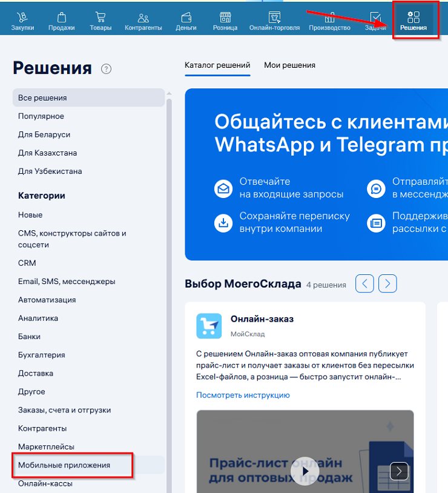Click the next arrow on the video thumbnail
This screenshot has height=493, width=448.
click(x=399, y=471)
